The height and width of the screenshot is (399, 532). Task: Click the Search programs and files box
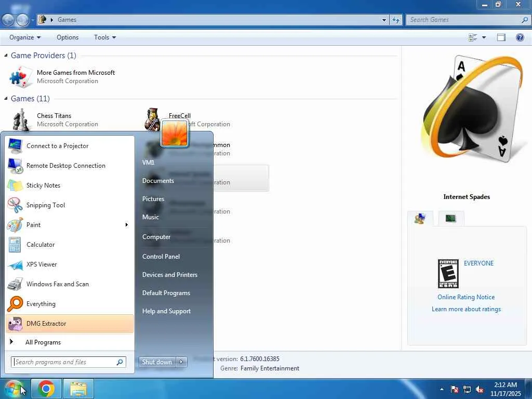pos(69,362)
